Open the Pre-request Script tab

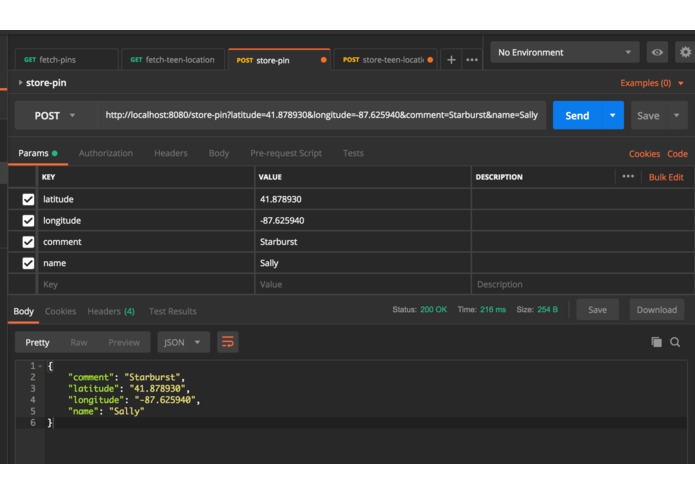click(286, 153)
